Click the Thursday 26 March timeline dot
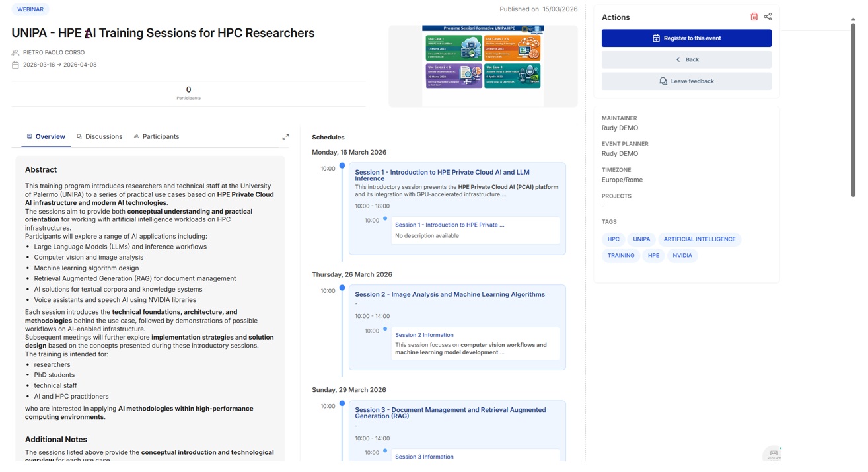 click(x=342, y=288)
